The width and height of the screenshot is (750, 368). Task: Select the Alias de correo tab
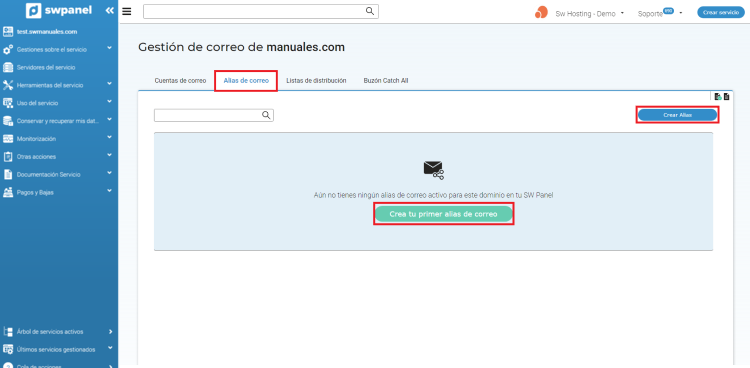pos(246,81)
